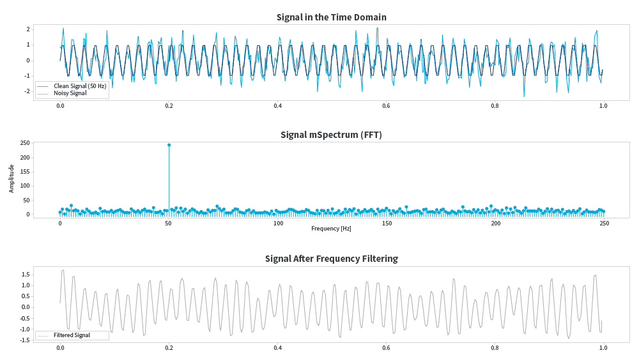This screenshot has height=364, width=639.
Task: Click the 50 Hz peak marker in FFT spectrum
Action: pos(169,145)
